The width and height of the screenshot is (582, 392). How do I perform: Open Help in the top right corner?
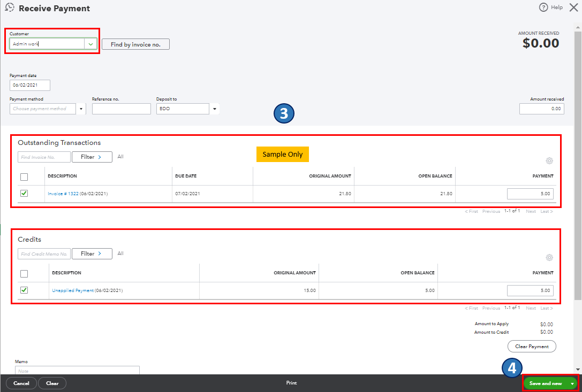point(553,7)
